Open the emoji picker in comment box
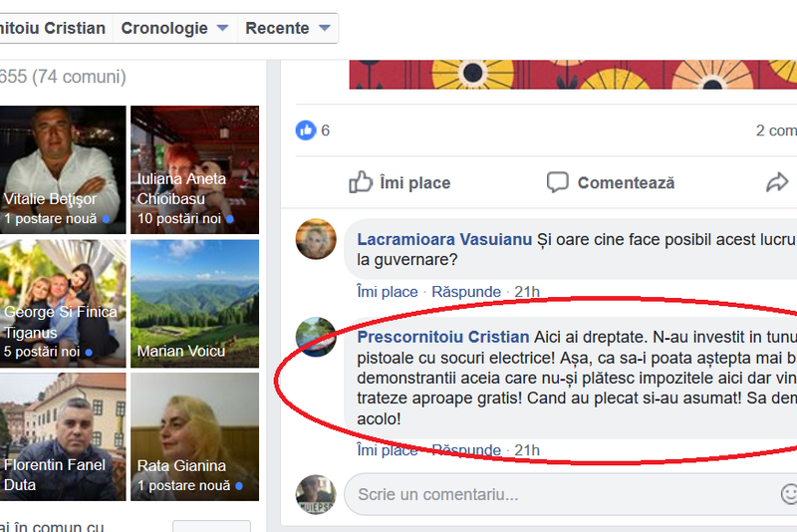The image size is (797, 532). point(789,494)
